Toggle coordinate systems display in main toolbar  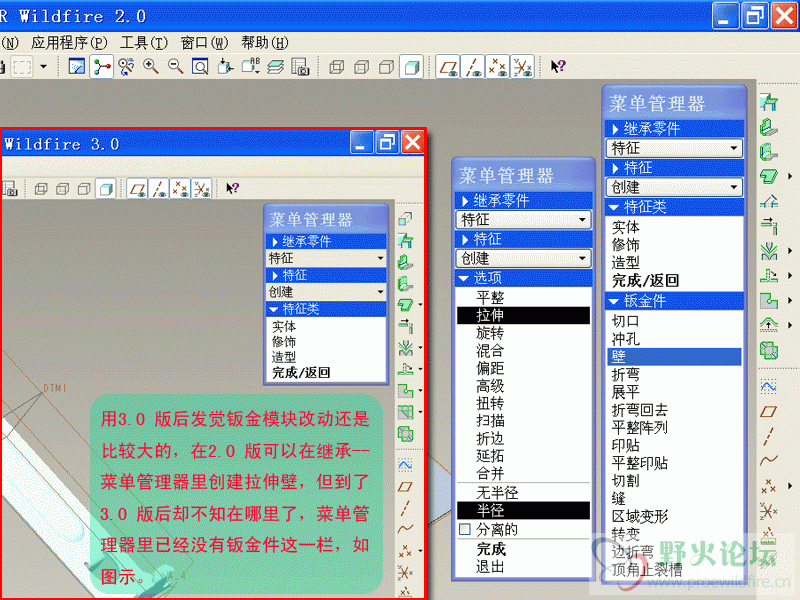522,66
